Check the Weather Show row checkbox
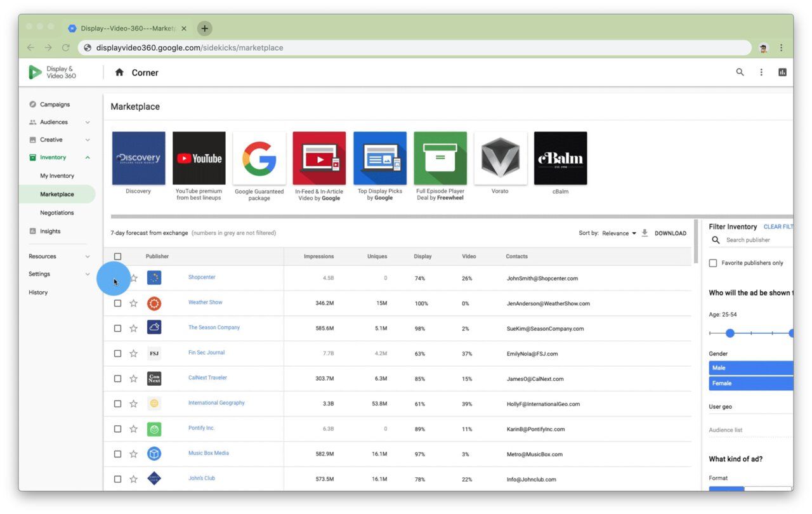 [117, 303]
